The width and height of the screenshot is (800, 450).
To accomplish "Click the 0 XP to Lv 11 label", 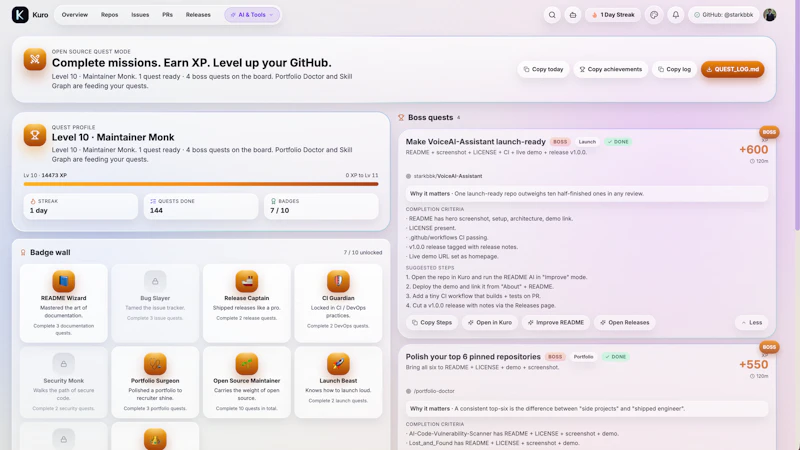I will pyautogui.click(x=362, y=175).
